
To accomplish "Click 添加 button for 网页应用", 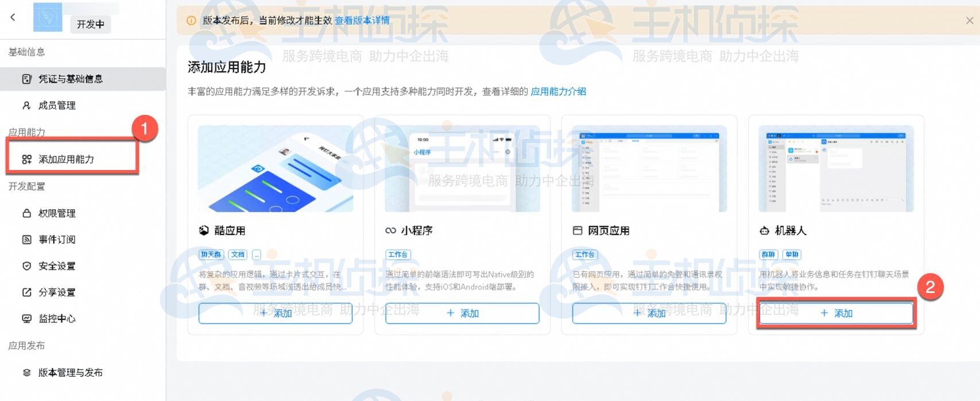I will [x=649, y=313].
